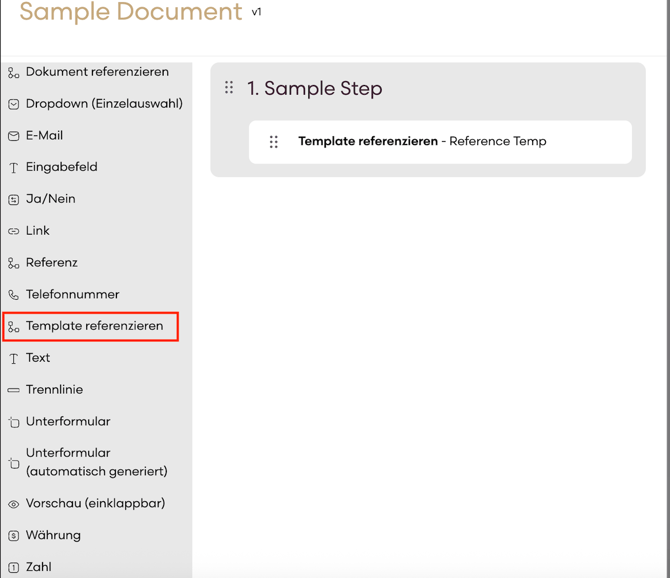Click the drag handle of Template referenzieren row
This screenshot has width=670, height=578.
click(273, 142)
